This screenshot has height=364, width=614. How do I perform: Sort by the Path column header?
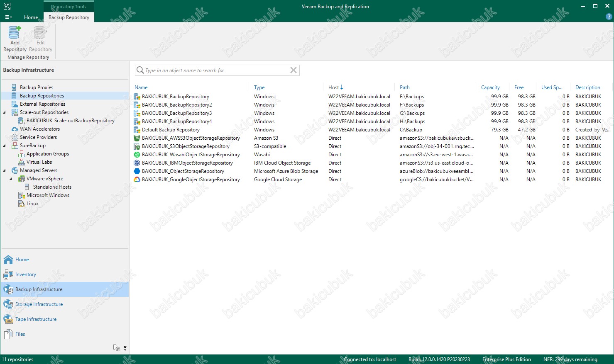pyautogui.click(x=405, y=87)
